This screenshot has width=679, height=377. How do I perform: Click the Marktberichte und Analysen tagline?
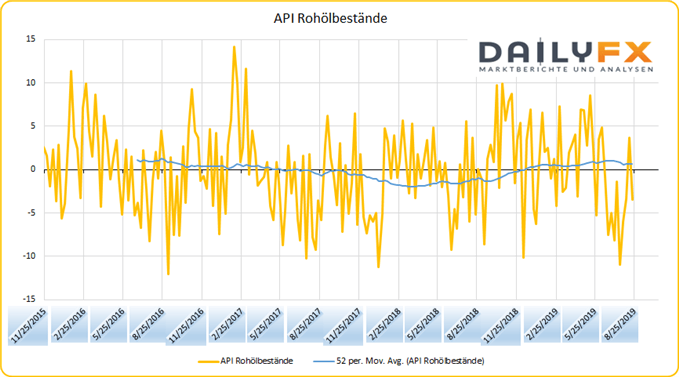click(x=566, y=69)
